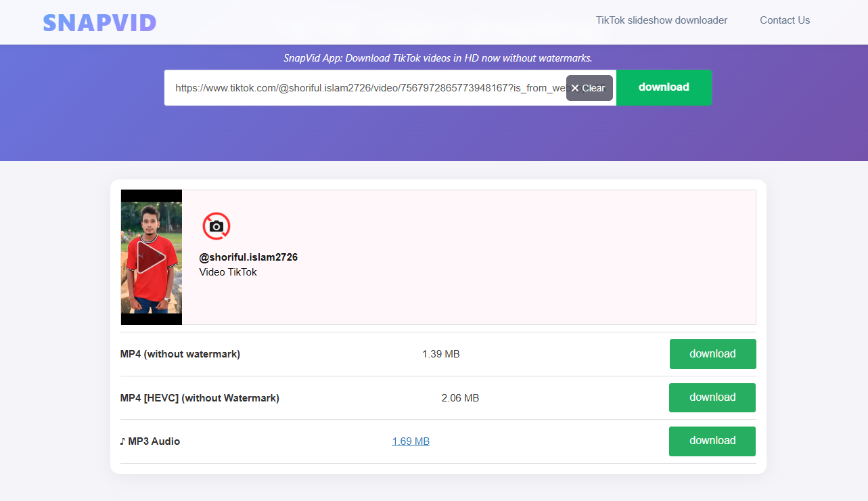
Task: Click the 1.69 MB link
Action: pos(411,441)
